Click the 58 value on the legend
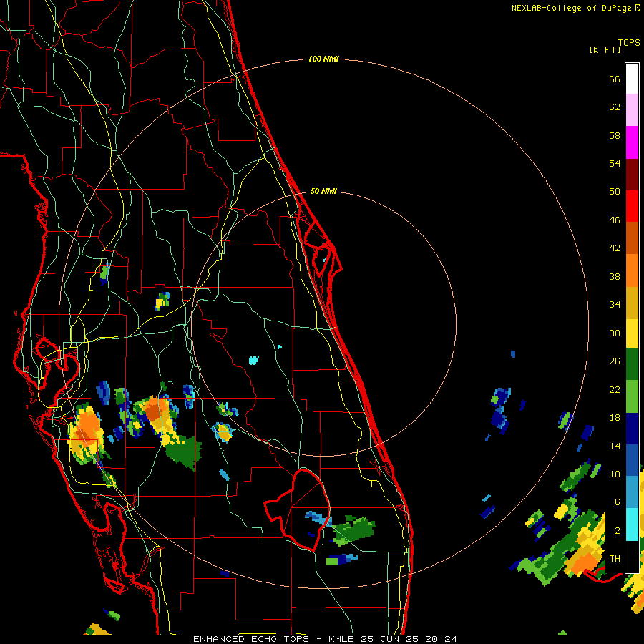644x644 pixels. click(x=615, y=135)
